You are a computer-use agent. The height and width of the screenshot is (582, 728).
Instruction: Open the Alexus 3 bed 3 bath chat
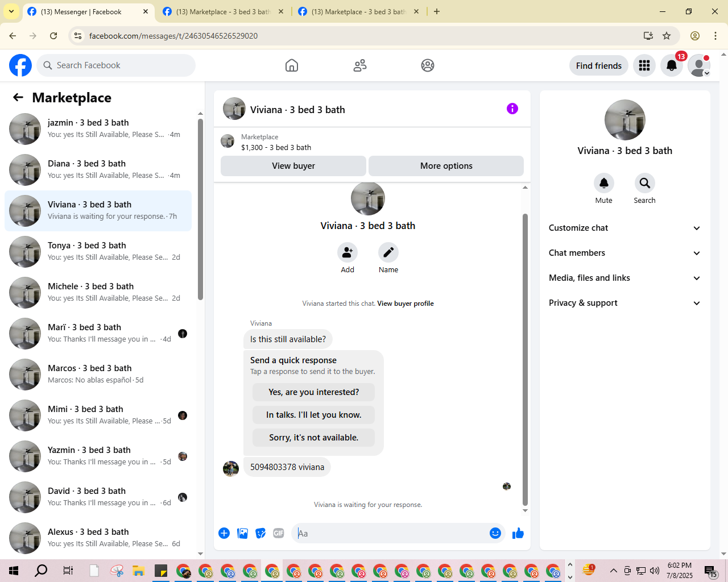coord(98,538)
